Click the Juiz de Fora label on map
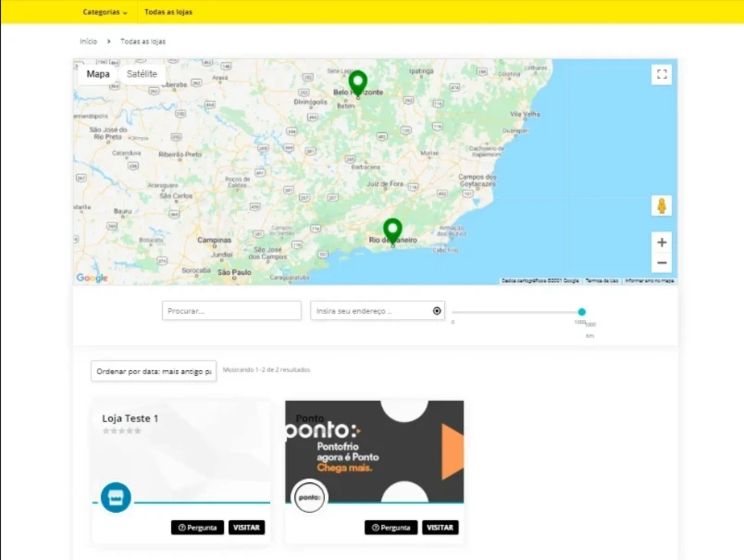Viewport: 744px width, 560px height. 385,183
